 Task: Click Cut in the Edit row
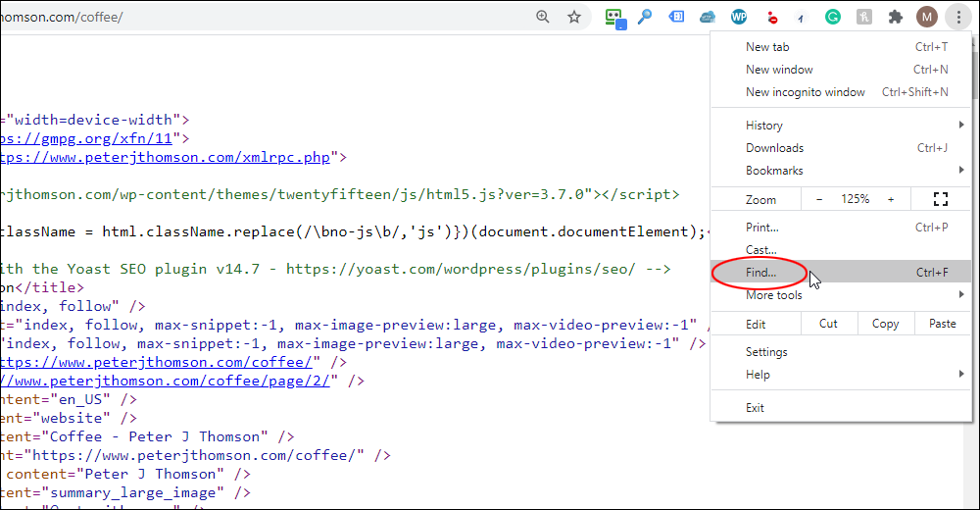(828, 324)
